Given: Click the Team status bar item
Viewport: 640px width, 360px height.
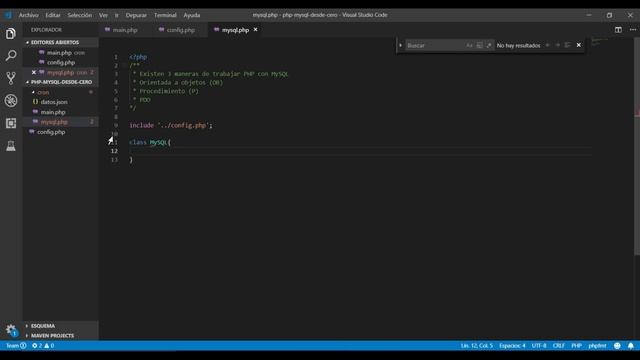Looking at the screenshot, I should point(16,346).
